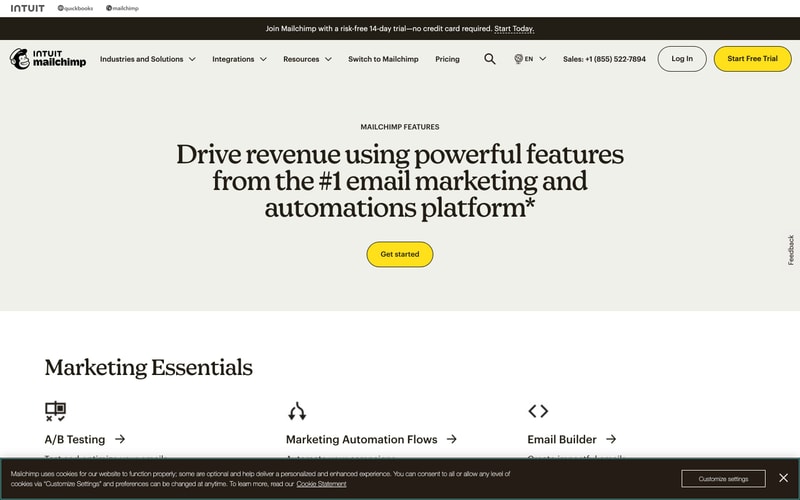Image resolution: width=800 pixels, height=500 pixels.
Task: Click the Customize settings cookie button
Action: pyautogui.click(x=723, y=479)
